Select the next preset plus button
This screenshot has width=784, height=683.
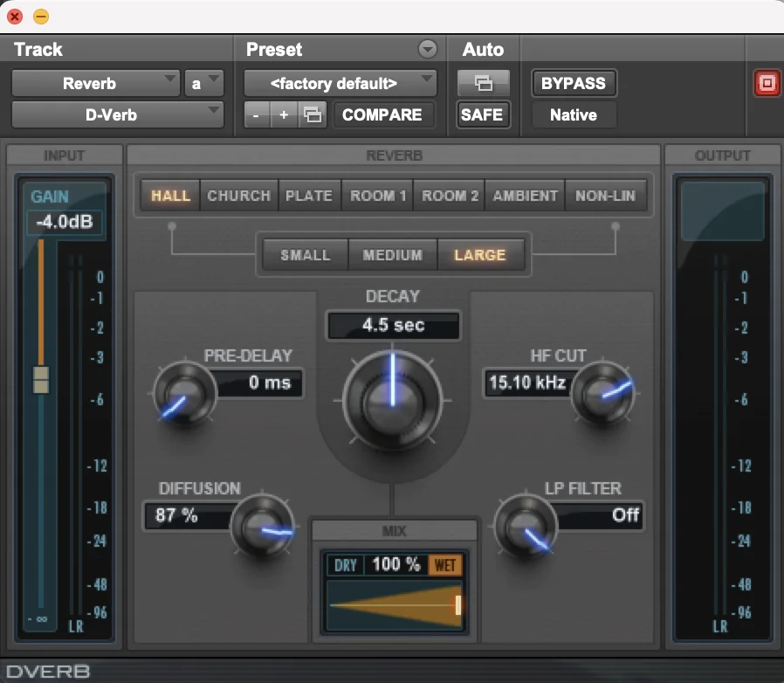pos(284,115)
